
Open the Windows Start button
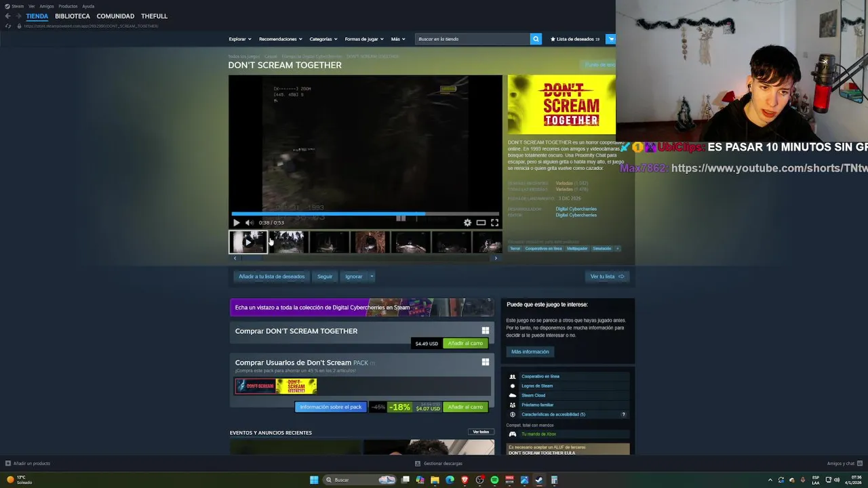(314, 480)
